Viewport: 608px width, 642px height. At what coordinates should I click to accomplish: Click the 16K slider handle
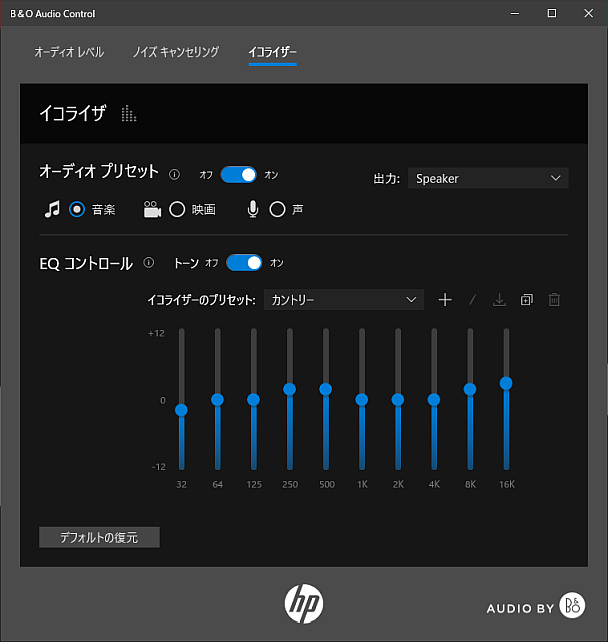pyautogui.click(x=506, y=383)
